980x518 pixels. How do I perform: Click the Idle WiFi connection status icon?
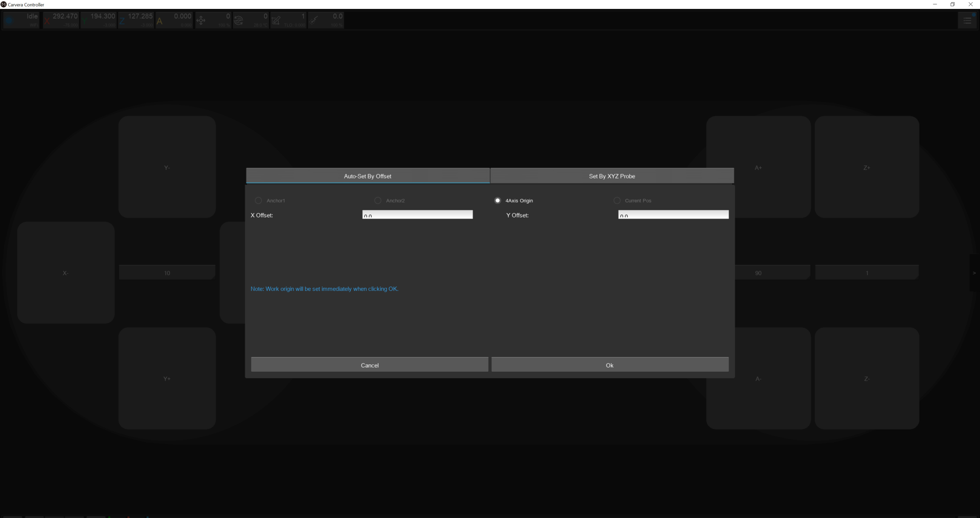point(21,20)
